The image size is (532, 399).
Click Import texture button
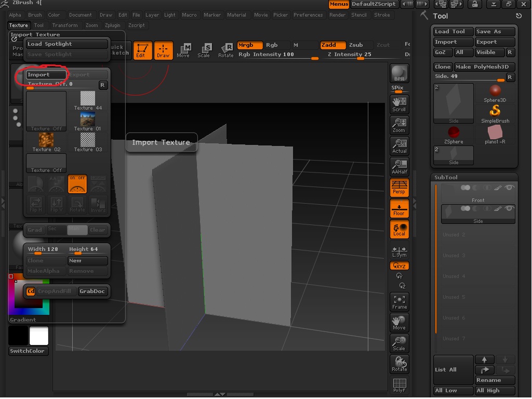click(46, 75)
